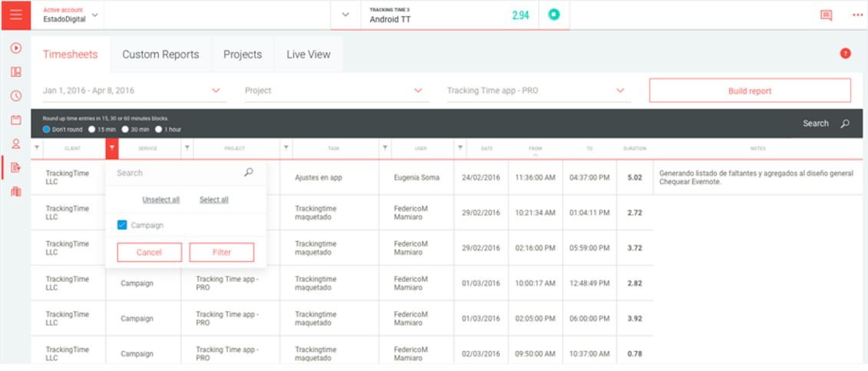Click the magnifier in the filter popup

coord(249,173)
